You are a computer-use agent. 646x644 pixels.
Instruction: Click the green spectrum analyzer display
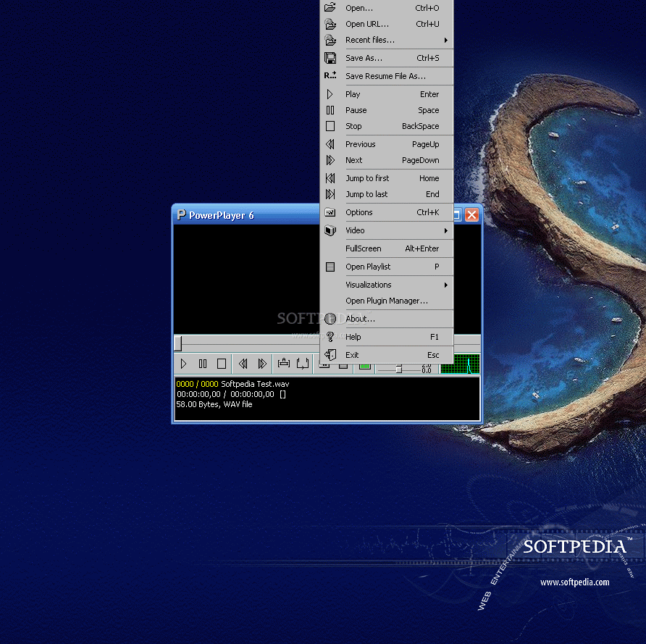point(461,364)
